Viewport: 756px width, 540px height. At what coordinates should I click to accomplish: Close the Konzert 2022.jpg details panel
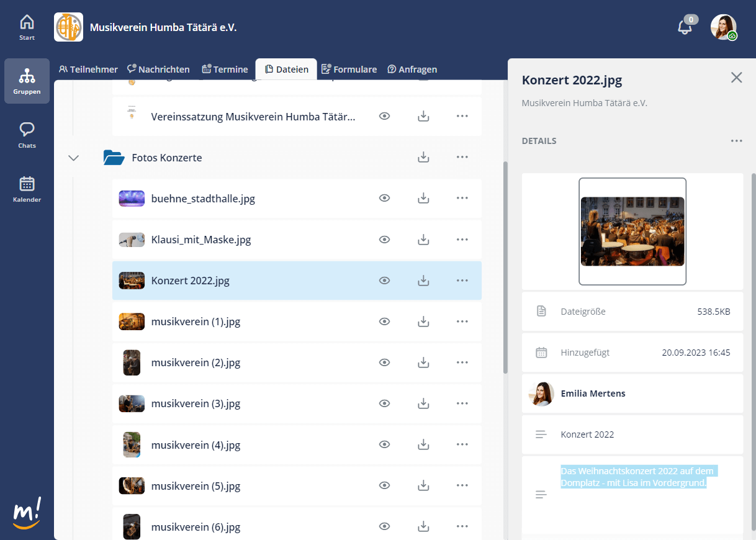coord(736,78)
